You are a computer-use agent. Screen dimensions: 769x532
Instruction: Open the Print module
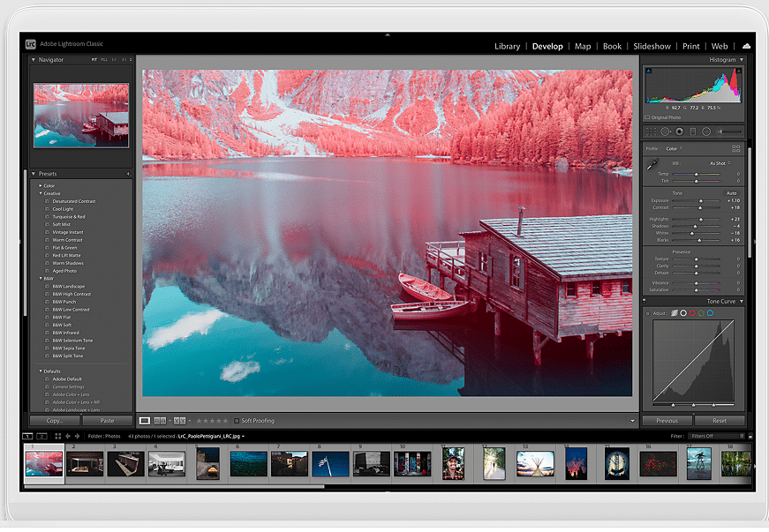(x=691, y=46)
